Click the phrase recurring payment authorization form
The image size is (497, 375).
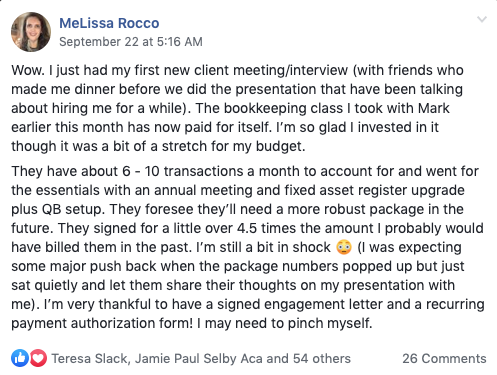tap(248, 314)
